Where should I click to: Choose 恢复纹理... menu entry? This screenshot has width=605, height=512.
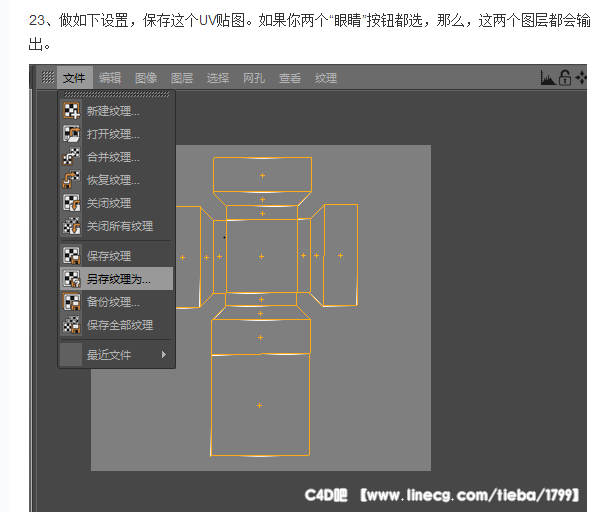point(117,180)
